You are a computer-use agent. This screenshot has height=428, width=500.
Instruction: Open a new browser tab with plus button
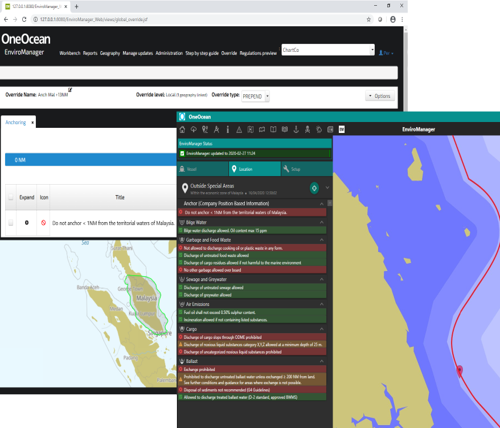click(x=76, y=6)
